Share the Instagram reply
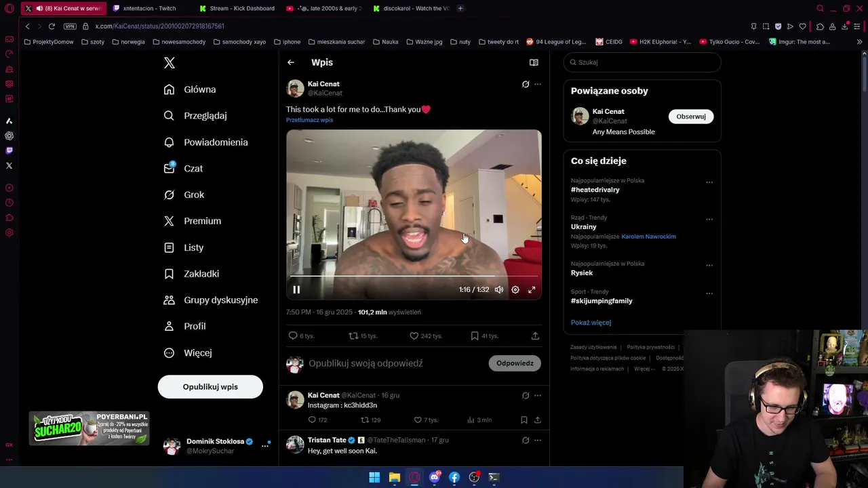Image resolution: width=868 pixels, height=488 pixels. point(538,420)
